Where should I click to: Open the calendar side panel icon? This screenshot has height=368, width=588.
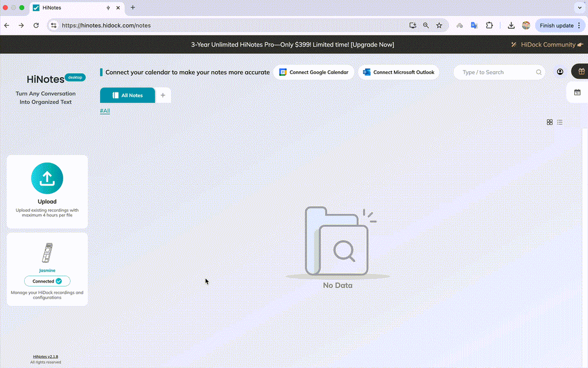[x=577, y=92]
